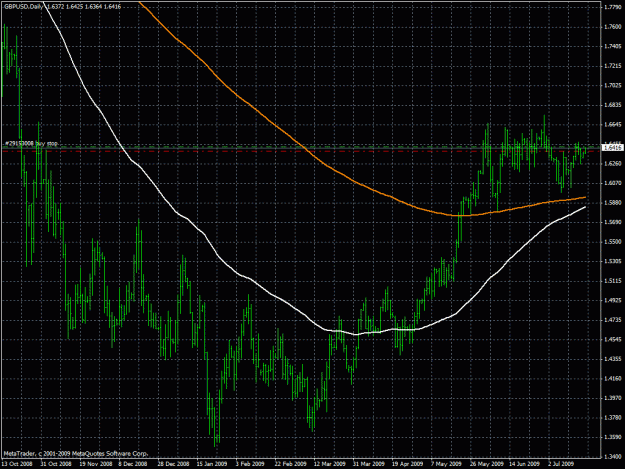Screen dimensions: 625x469
Task: Click the 15 Jan 2009 date label
Action: click(x=212, y=464)
